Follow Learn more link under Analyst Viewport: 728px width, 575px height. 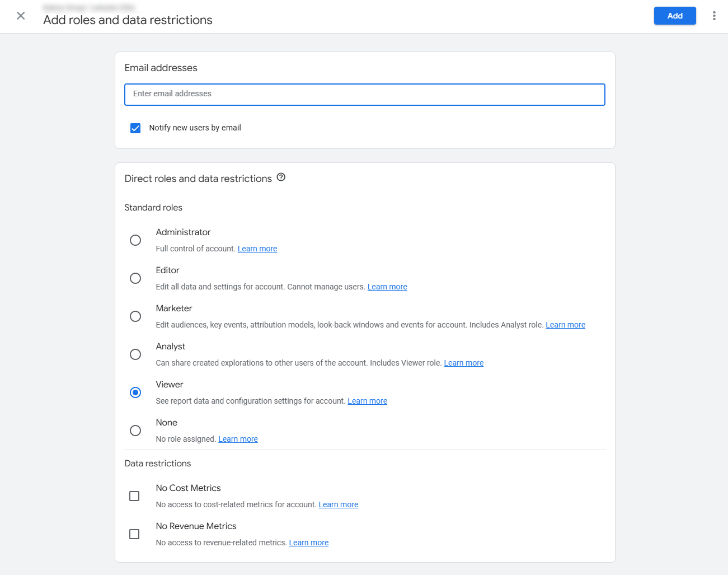[x=463, y=363]
